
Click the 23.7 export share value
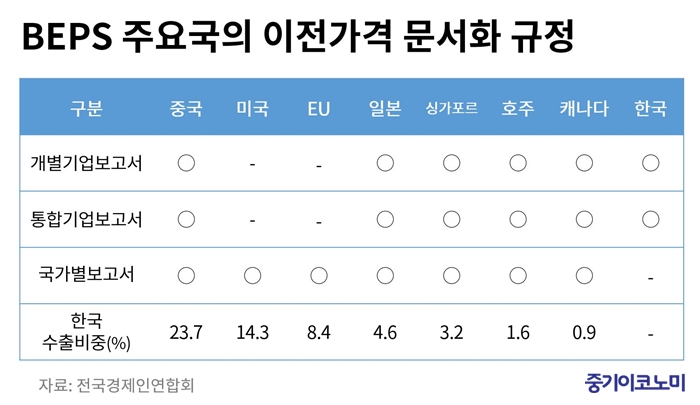(x=186, y=333)
